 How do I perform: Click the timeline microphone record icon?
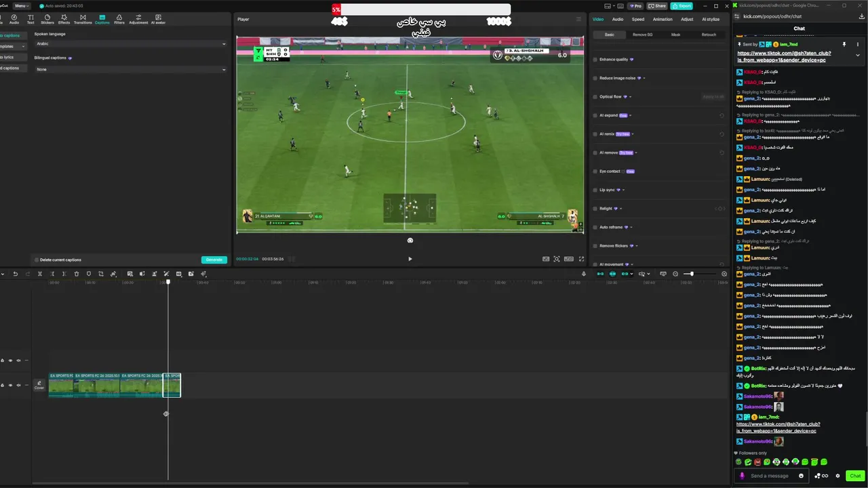point(584,274)
